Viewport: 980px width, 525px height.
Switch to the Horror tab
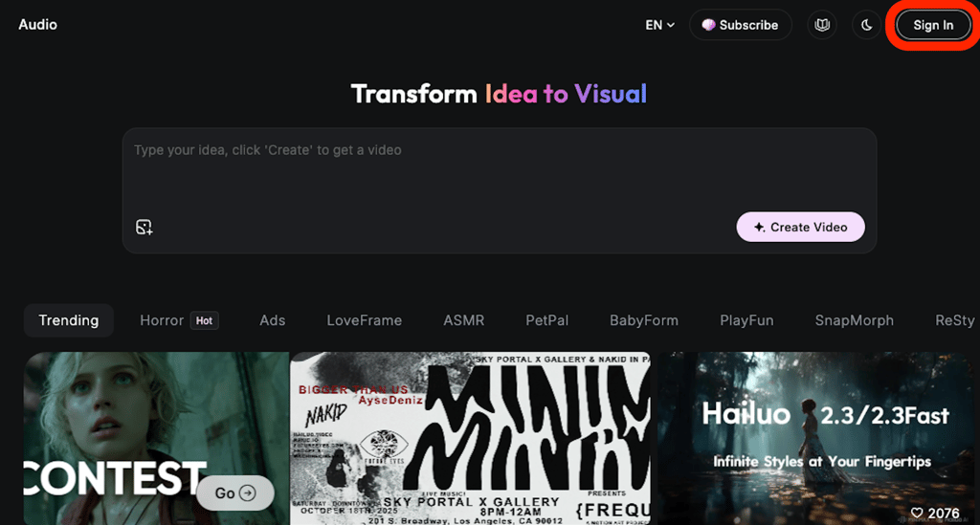point(179,320)
